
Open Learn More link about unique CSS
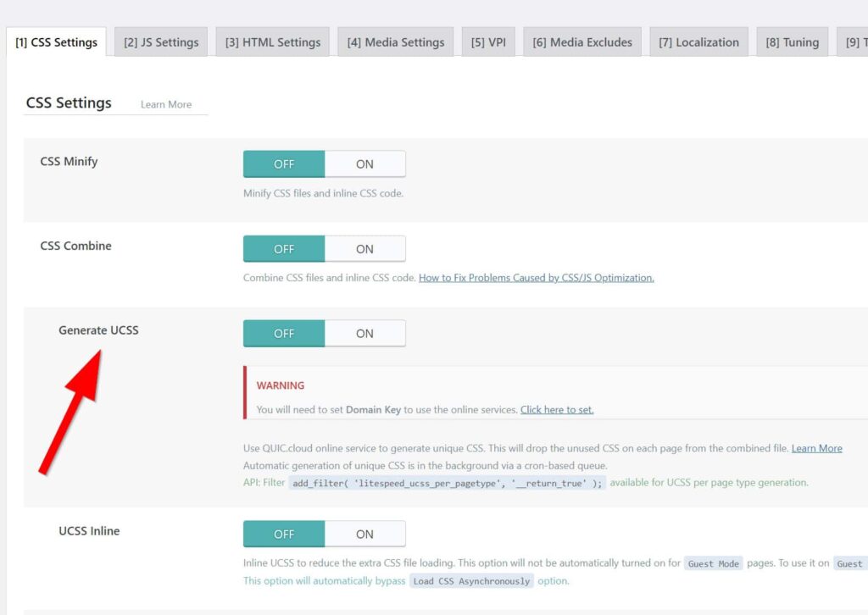click(816, 448)
